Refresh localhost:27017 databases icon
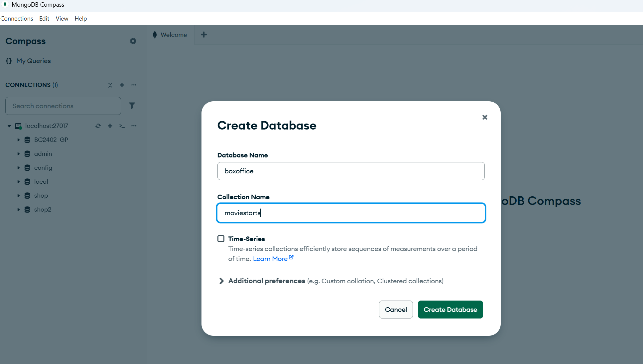Image resolution: width=643 pixels, height=364 pixels. pyautogui.click(x=98, y=126)
